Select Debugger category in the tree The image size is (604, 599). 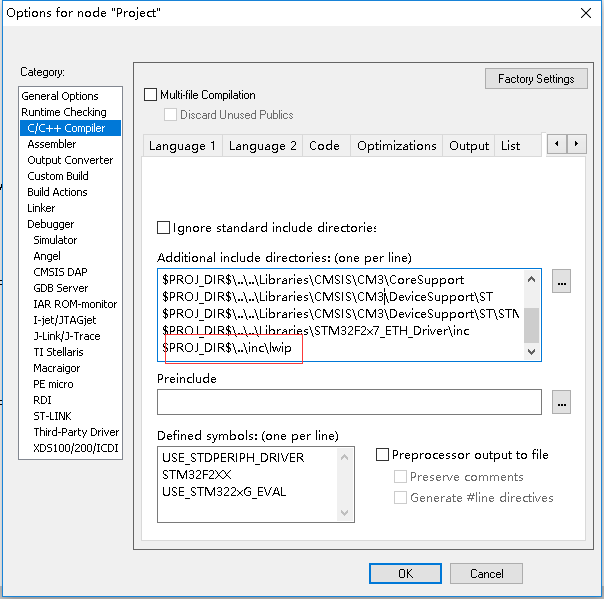coord(50,224)
